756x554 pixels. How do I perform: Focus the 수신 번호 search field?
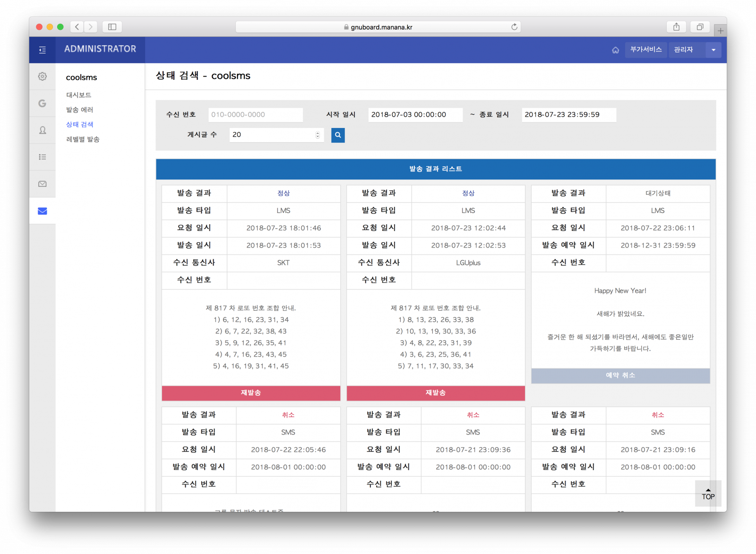255,115
